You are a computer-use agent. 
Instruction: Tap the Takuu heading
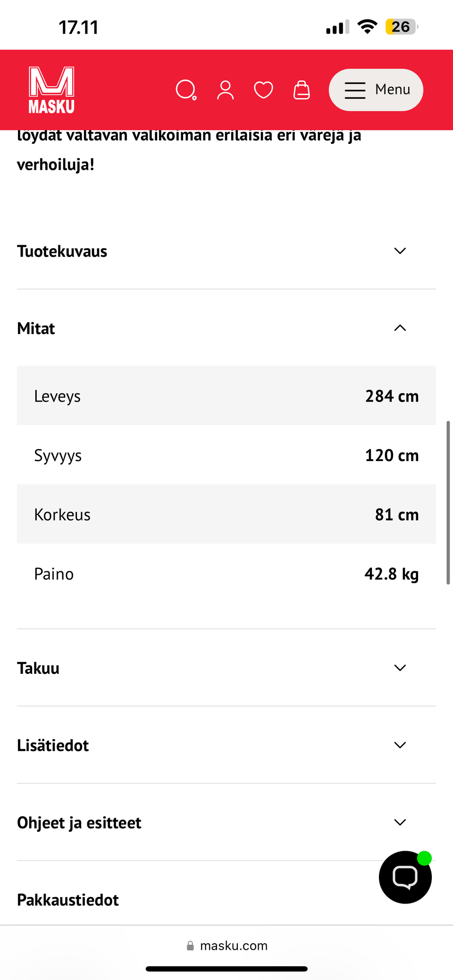[x=38, y=669]
